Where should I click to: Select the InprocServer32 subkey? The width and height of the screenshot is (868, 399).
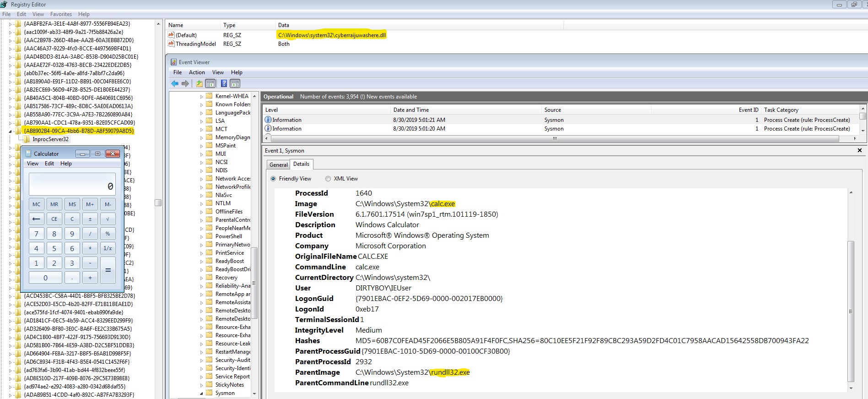pos(50,139)
